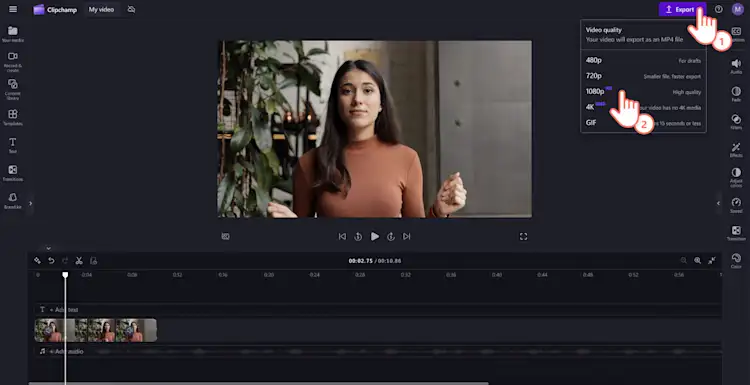The width and height of the screenshot is (750, 385).
Task: Collapse the right property panel arrow
Action: point(718,203)
